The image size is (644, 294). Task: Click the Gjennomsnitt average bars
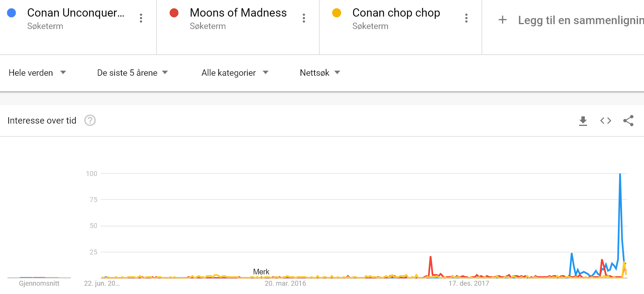39,277
